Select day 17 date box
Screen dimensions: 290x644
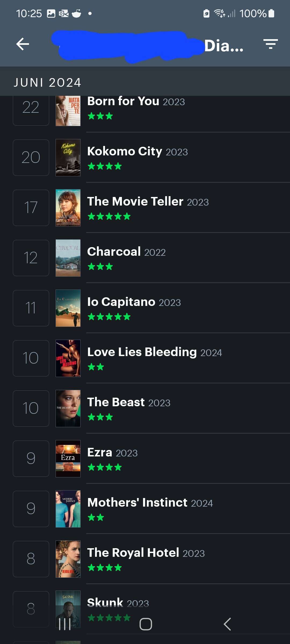[x=31, y=208]
